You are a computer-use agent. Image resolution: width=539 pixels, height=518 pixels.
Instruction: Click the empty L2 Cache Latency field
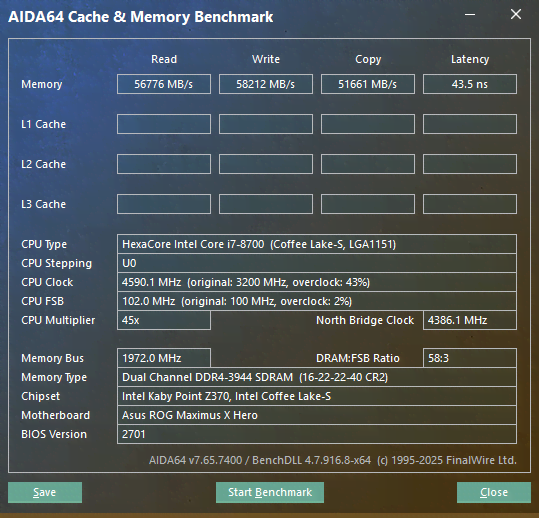tap(470, 164)
